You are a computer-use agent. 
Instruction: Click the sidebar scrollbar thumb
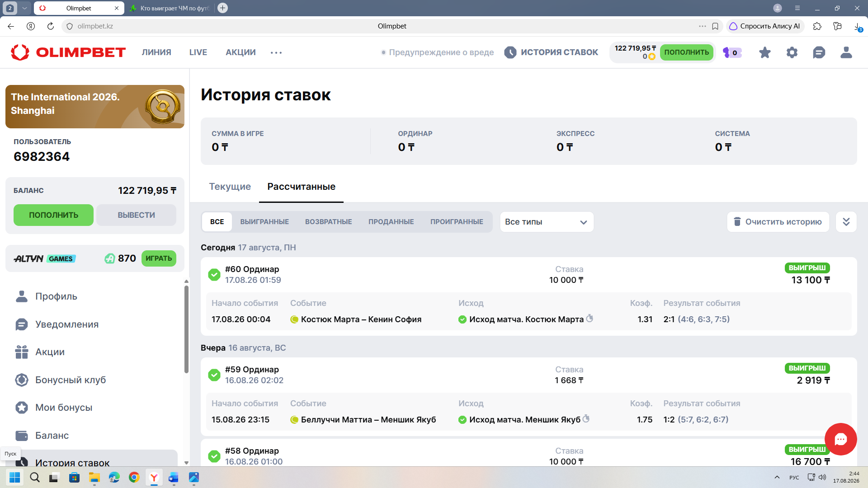186,329
